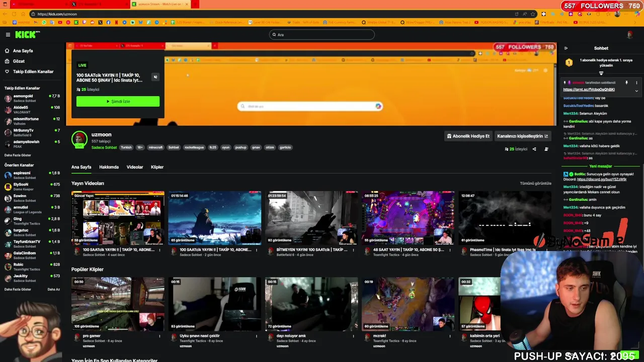Select the rocketleague tag
644x362 pixels.
pos(194,148)
